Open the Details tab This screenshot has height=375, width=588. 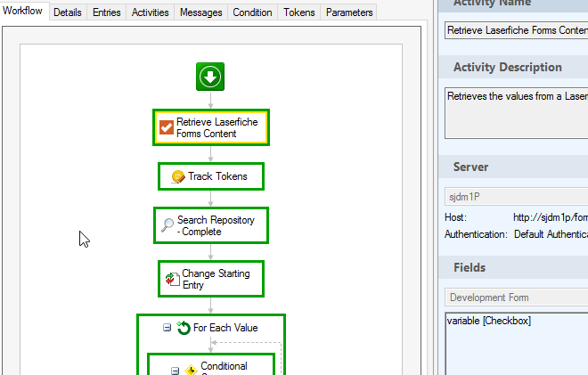68,12
